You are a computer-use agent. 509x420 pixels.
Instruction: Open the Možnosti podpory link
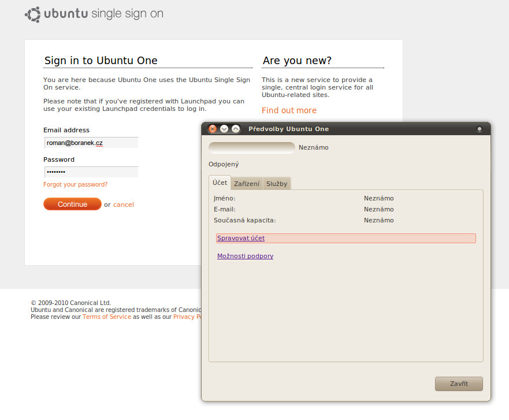click(x=245, y=256)
